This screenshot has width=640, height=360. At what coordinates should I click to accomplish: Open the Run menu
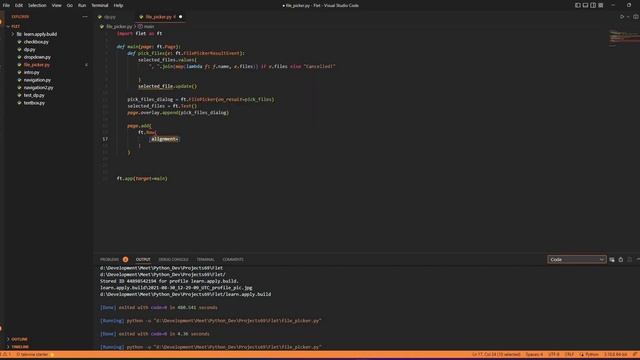(82, 5)
